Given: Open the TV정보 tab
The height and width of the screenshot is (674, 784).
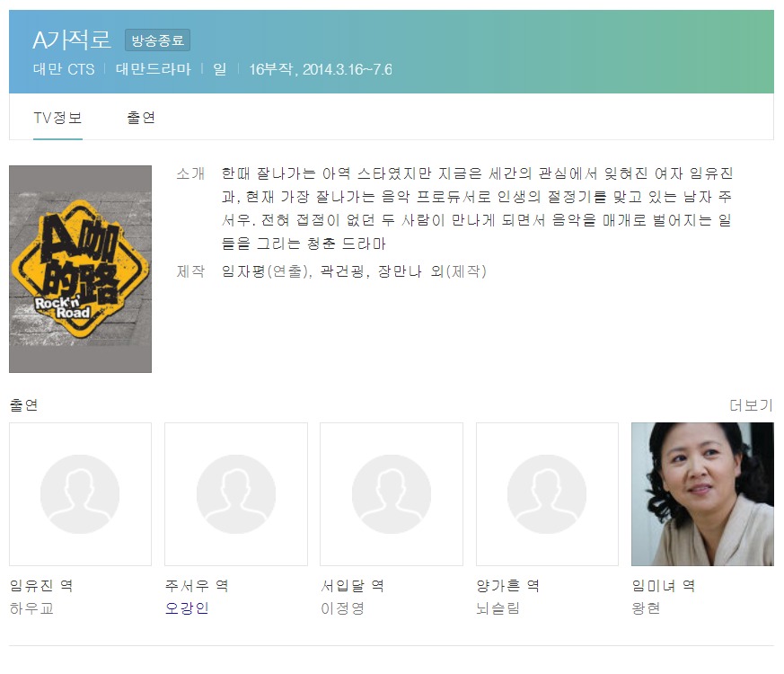Looking at the screenshot, I should pos(57,118).
